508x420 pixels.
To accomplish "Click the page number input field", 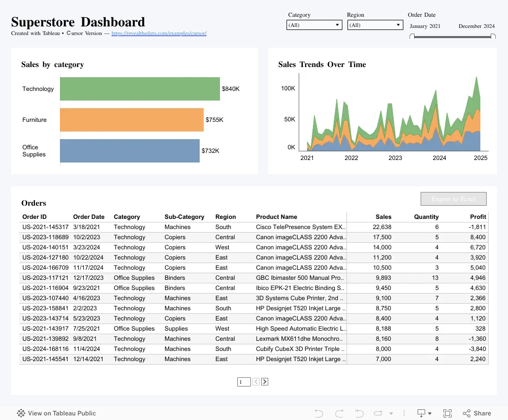I will (244, 382).
